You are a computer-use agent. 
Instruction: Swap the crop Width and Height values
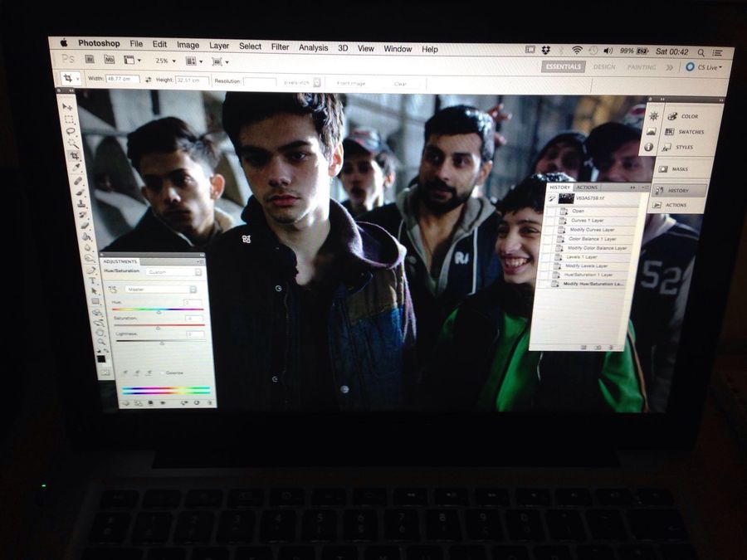pos(149,80)
